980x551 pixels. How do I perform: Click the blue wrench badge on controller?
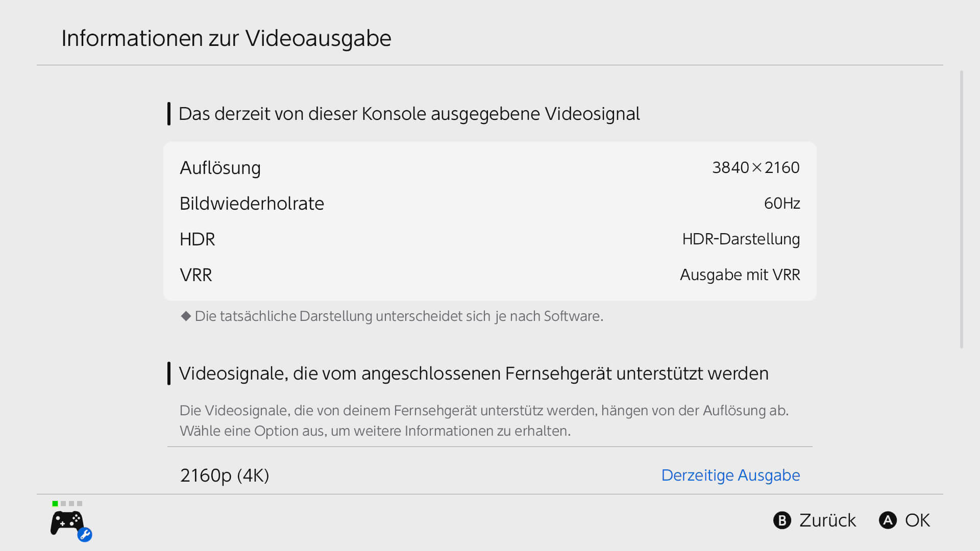click(85, 535)
